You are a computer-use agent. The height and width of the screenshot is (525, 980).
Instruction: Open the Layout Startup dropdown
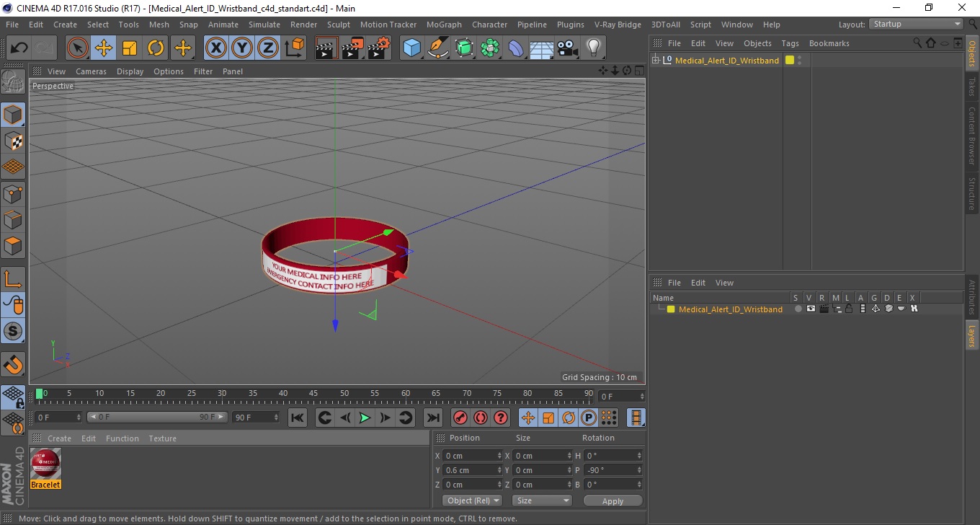pyautogui.click(x=917, y=24)
